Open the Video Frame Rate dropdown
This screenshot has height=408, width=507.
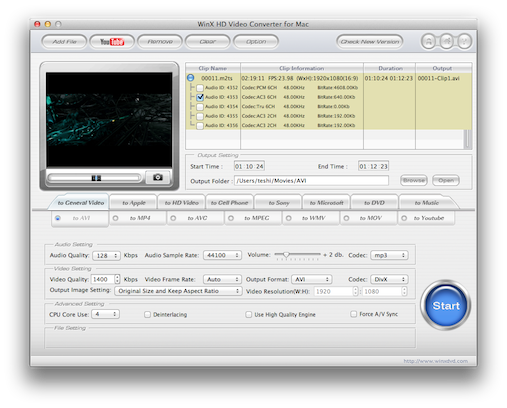pos(222,279)
